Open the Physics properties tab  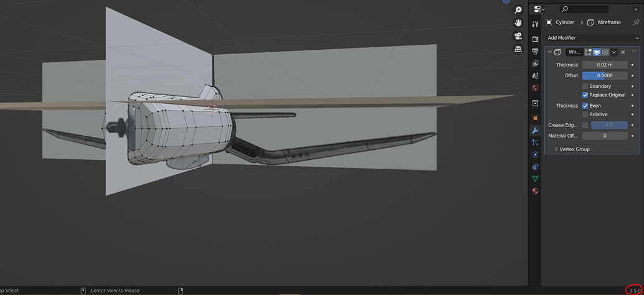click(535, 155)
